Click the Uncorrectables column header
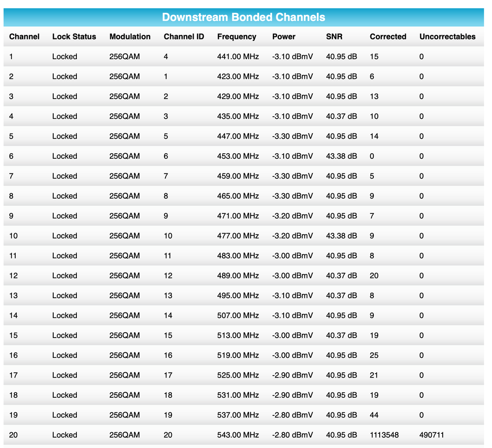The height and width of the screenshot is (448, 492). [x=447, y=36]
